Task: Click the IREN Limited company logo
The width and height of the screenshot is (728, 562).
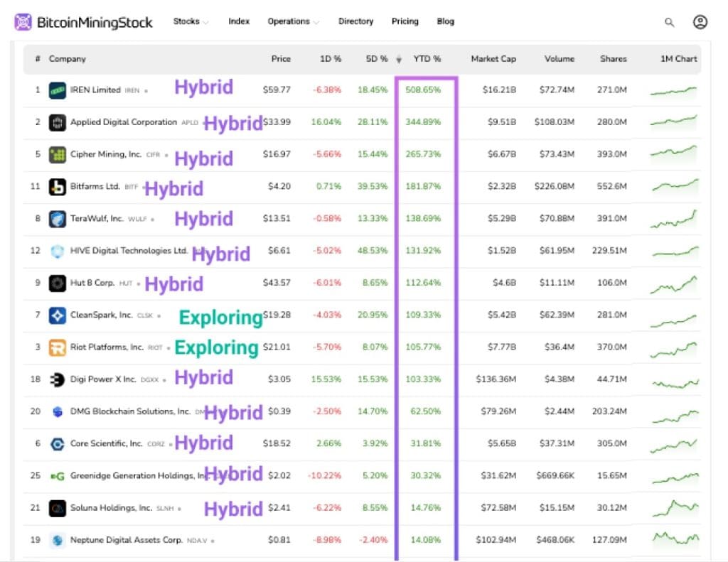Action: tap(58, 90)
